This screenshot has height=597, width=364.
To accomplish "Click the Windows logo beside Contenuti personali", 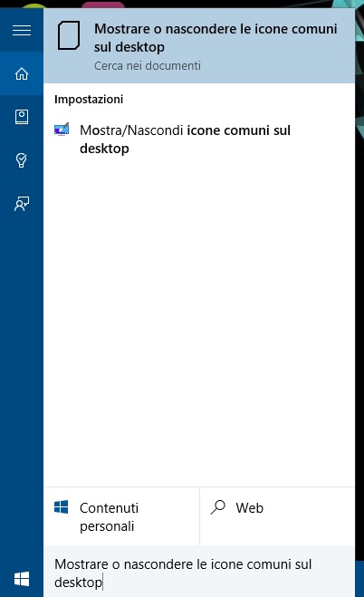I will 62,507.
